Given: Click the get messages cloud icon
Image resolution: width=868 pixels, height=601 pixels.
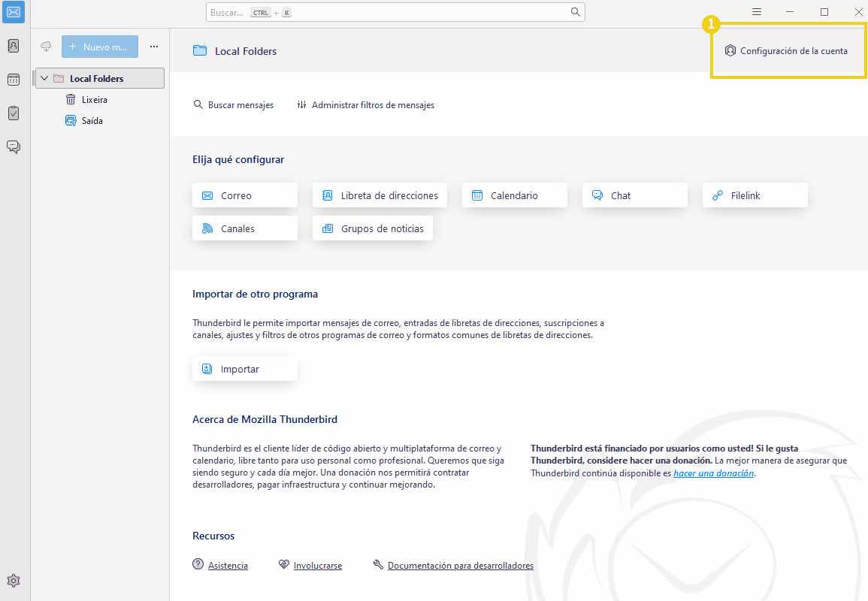Looking at the screenshot, I should point(46,47).
